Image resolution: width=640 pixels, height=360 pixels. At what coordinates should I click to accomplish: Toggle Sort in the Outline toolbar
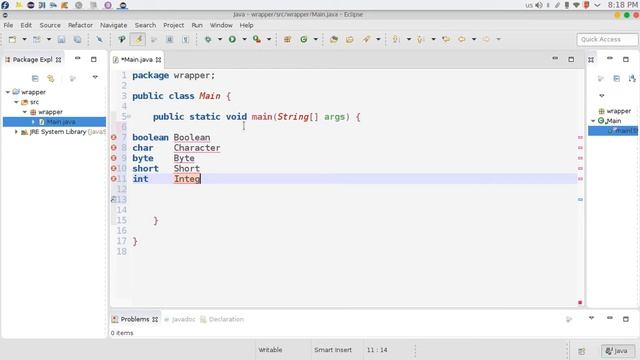click(x=632, y=78)
